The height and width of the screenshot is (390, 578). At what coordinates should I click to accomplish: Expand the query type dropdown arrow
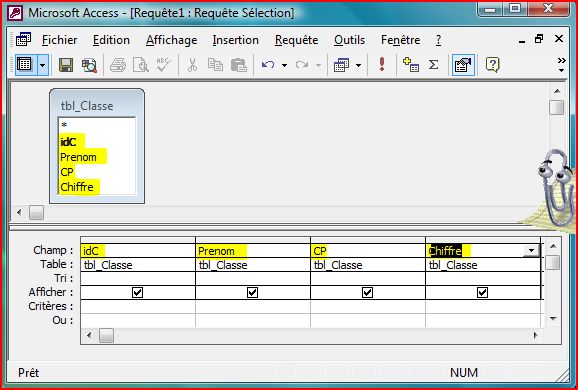(x=358, y=65)
